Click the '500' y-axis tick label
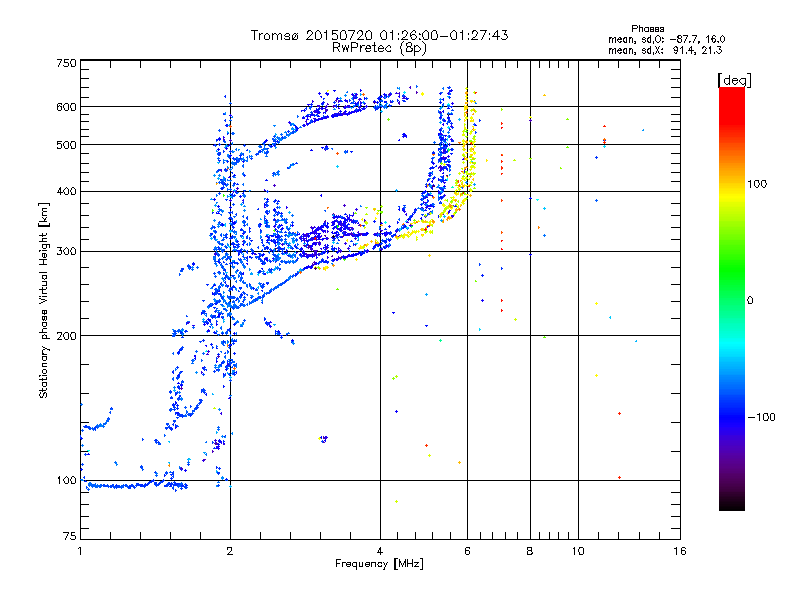Image resolution: width=800 pixels, height=600 pixels. click(x=66, y=145)
